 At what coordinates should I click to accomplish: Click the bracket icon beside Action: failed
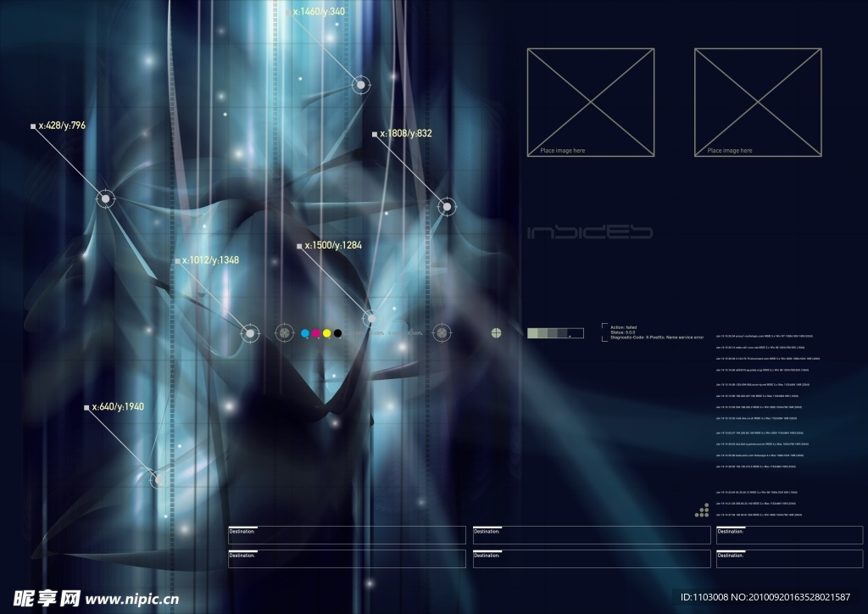pyautogui.click(x=604, y=332)
